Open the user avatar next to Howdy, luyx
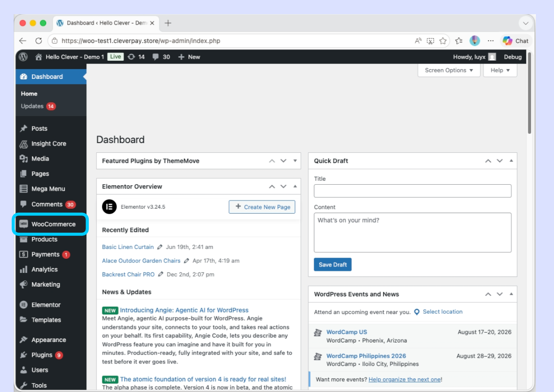Image resolution: width=554 pixels, height=392 pixels. coord(492,57)
